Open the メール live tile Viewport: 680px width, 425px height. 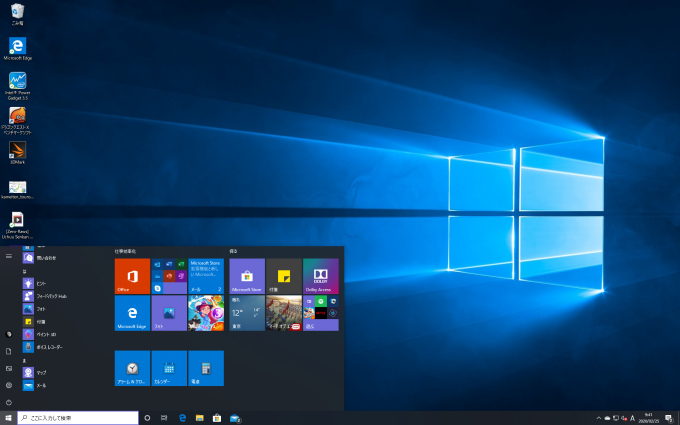(x=206, y=276)
